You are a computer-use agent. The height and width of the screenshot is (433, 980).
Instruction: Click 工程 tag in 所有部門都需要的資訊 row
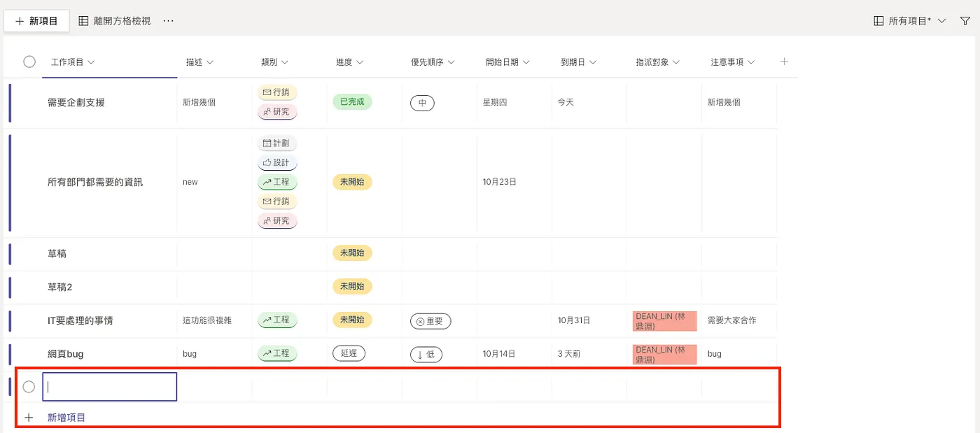coord(277,182)
